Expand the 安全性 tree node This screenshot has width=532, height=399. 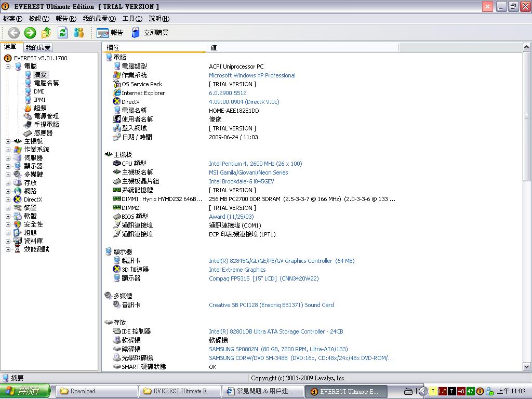coord(8,224)
